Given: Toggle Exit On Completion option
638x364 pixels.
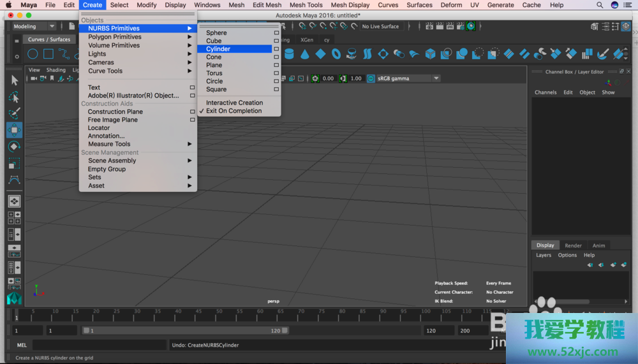Looking at the screenshot, I should (234, 111).
